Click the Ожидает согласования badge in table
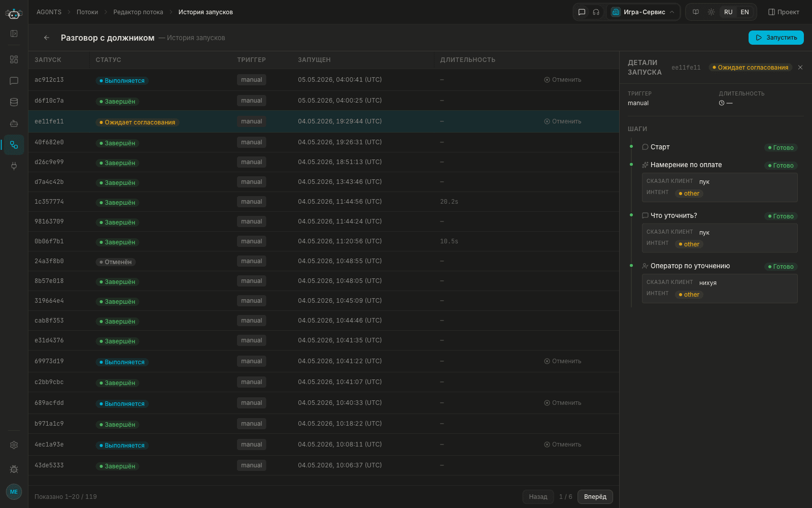812x508 pixels. point(138,122)
